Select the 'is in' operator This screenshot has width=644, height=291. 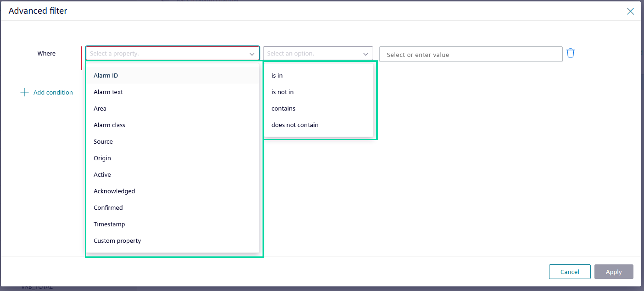(x=319, y=76)
